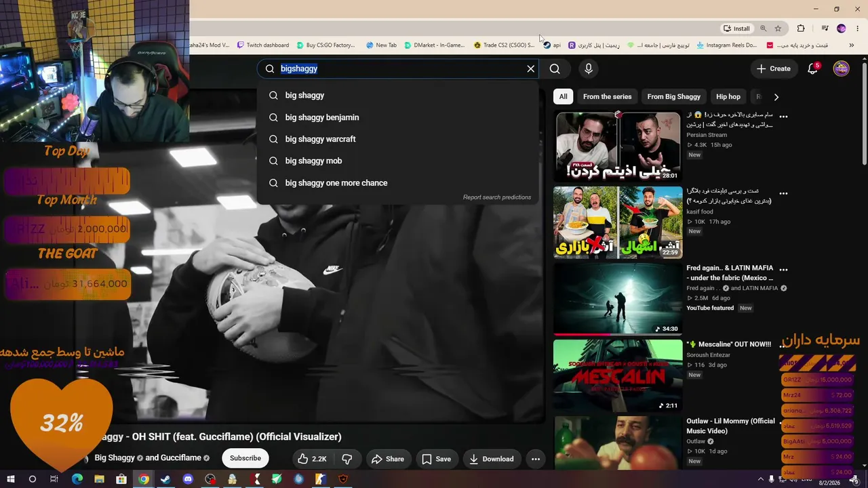Click the Create button
Screen dimensions: 868x488
pos(774,68)
